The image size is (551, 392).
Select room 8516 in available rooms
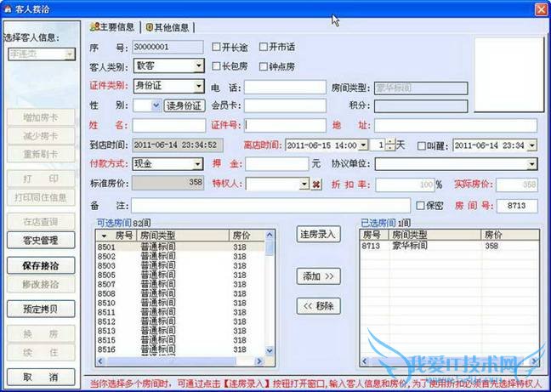pyautogui.click(x=180, y=349)
